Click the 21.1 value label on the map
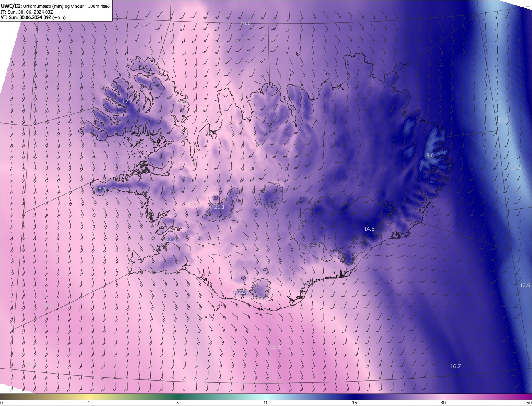532x406 pixels. click(x=219, y=207)
